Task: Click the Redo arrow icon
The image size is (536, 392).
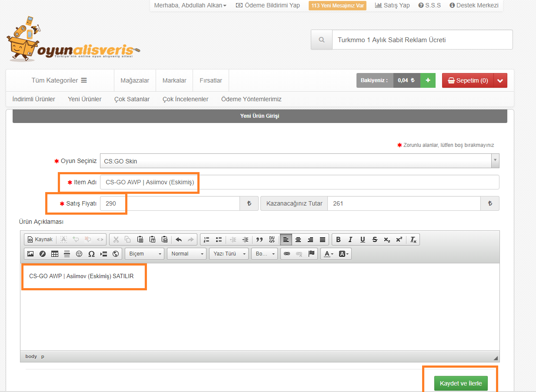Action: 191,239
